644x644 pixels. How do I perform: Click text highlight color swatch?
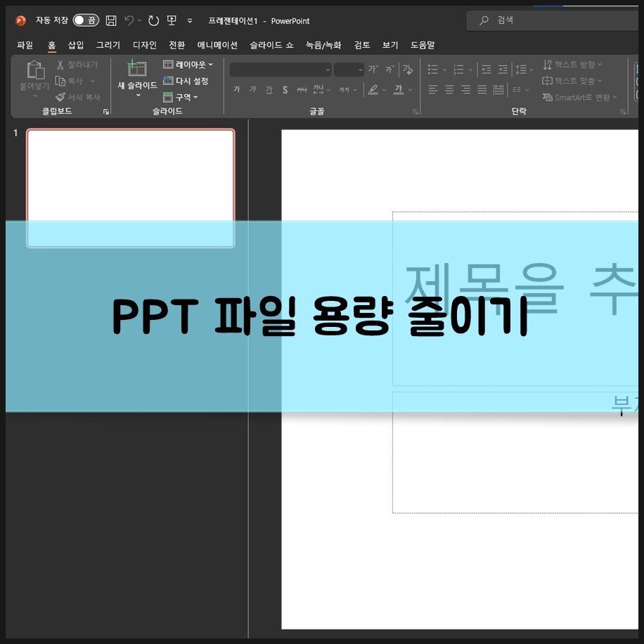pos(373,89)
